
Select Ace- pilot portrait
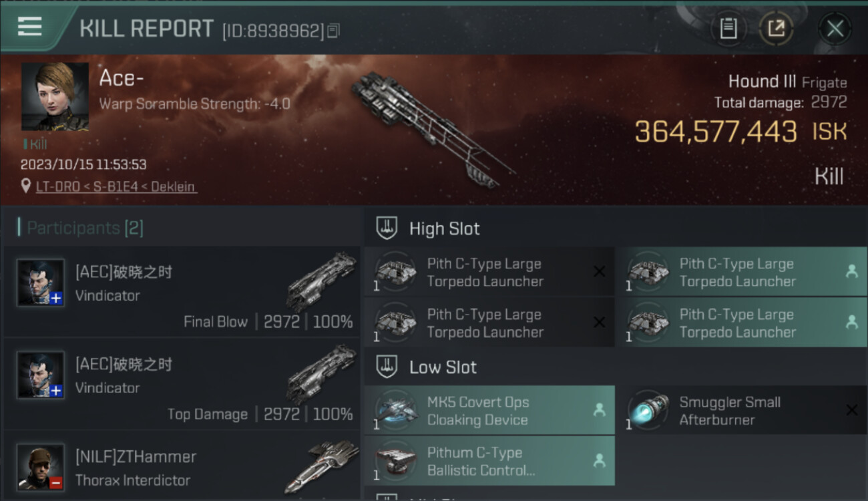[55, 96]
